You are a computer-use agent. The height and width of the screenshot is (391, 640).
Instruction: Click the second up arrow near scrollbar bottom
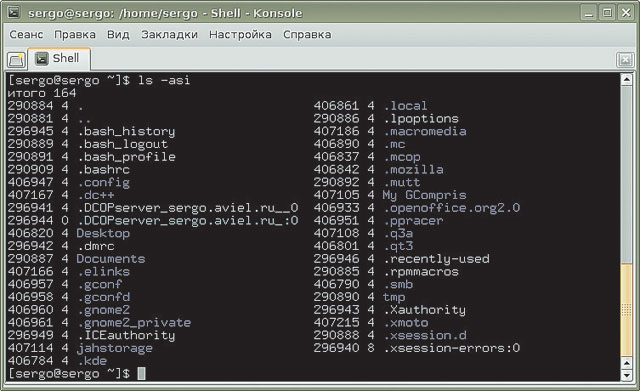coord(626,362)
